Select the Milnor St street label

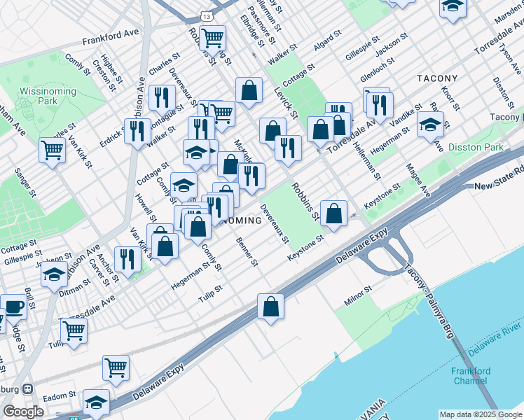click(x=358, y=295)
